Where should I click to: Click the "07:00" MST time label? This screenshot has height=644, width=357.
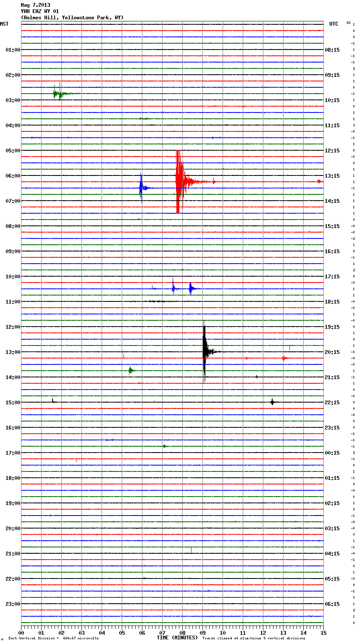tap(13, 201)
